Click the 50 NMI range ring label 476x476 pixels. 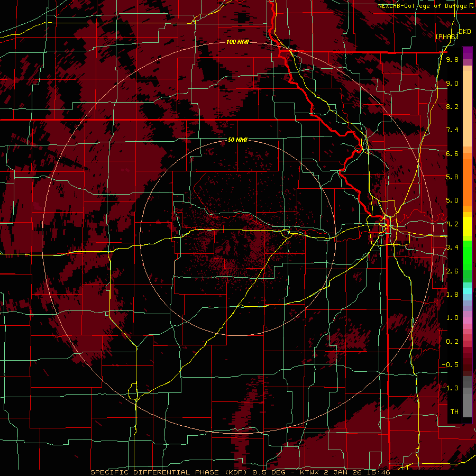click(237, 140)
